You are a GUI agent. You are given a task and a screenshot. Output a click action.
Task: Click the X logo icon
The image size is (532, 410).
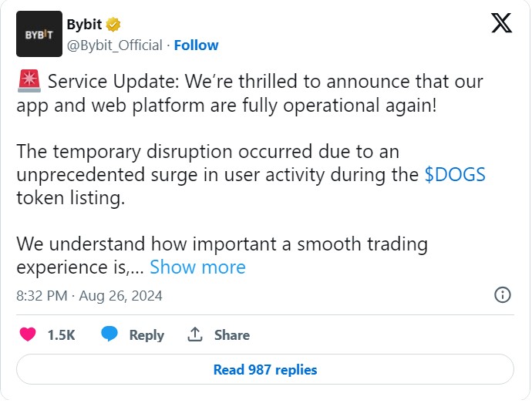[x=501, y=25]
